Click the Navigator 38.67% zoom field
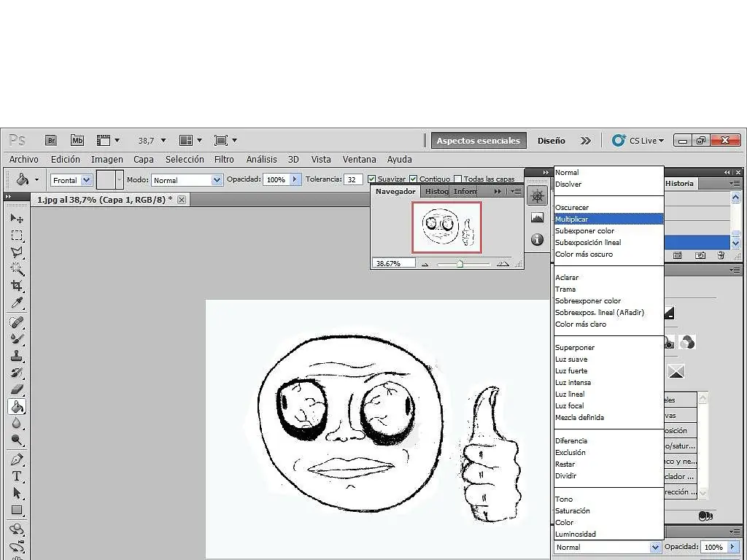This screenshot has width=747, height=560. pyautogui.click(x=393, y=263)
